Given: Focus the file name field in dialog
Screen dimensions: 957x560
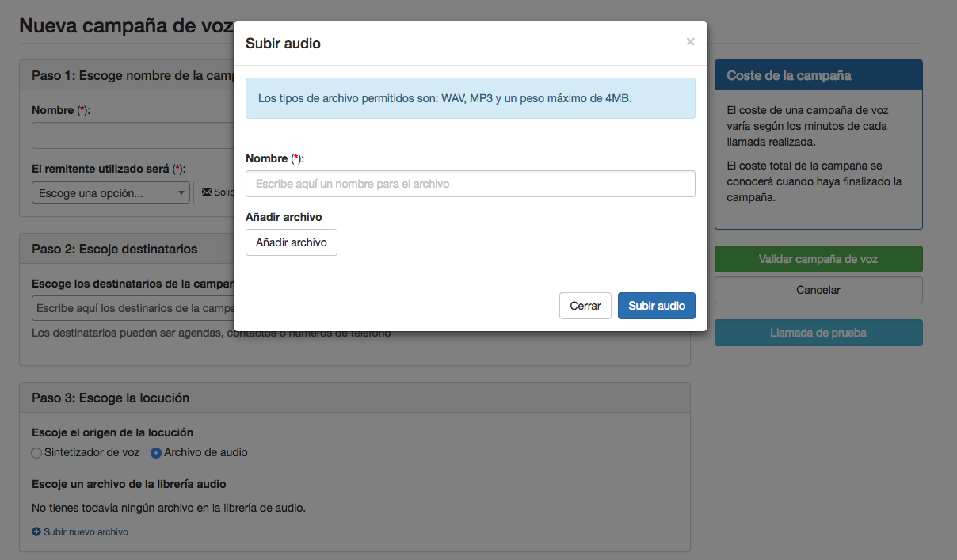Looking at the screenshot, I should point(470,184).
